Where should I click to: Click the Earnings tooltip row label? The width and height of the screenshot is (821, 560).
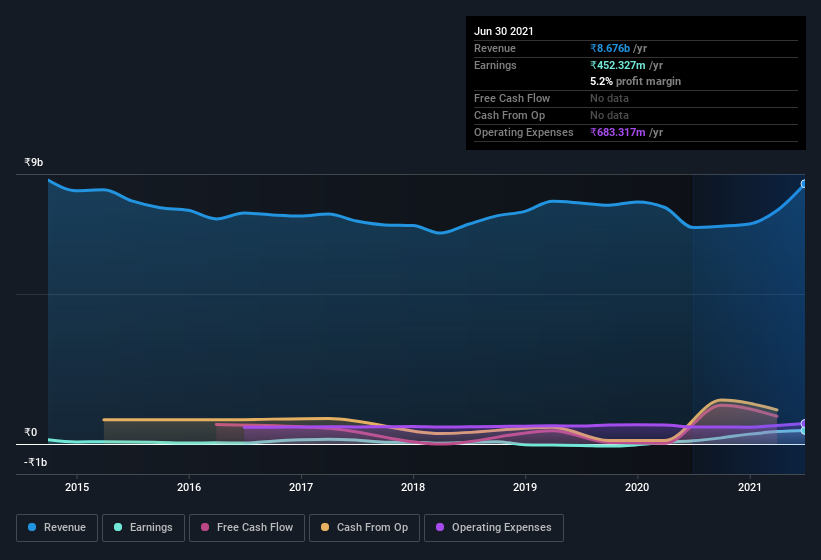coord(495,65)
